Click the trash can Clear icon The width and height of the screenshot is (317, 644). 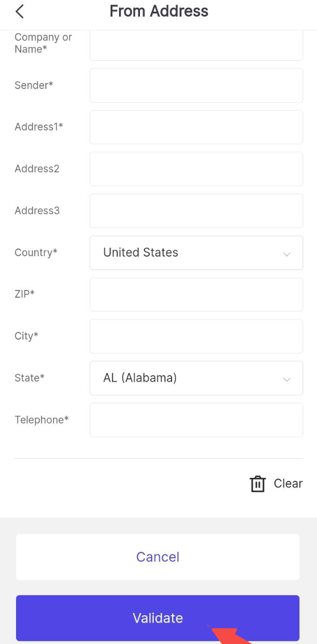coord(257,484)
